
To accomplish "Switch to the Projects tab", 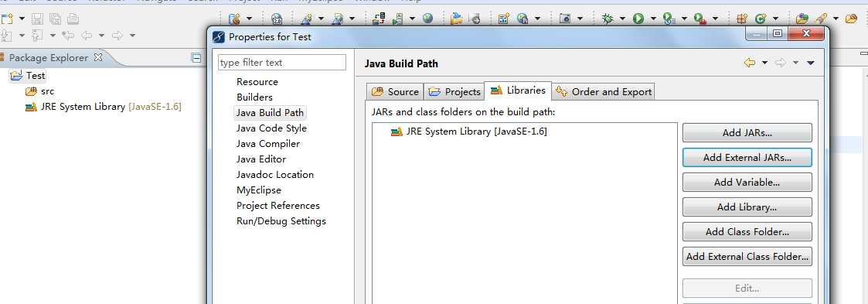I will (454, 91).
